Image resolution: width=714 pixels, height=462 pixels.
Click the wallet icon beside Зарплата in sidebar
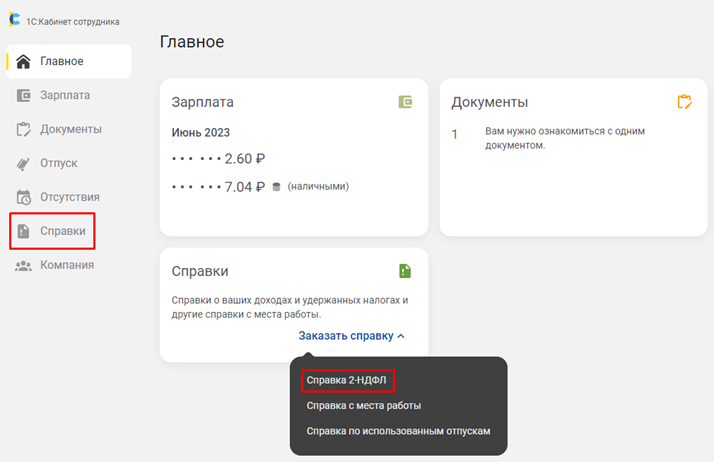(x=24, y=95)
